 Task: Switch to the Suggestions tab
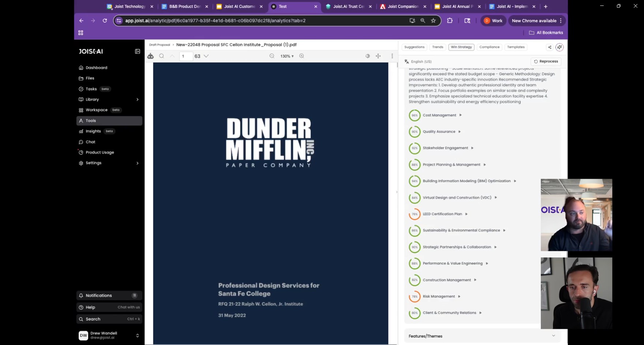pos(414,47)
